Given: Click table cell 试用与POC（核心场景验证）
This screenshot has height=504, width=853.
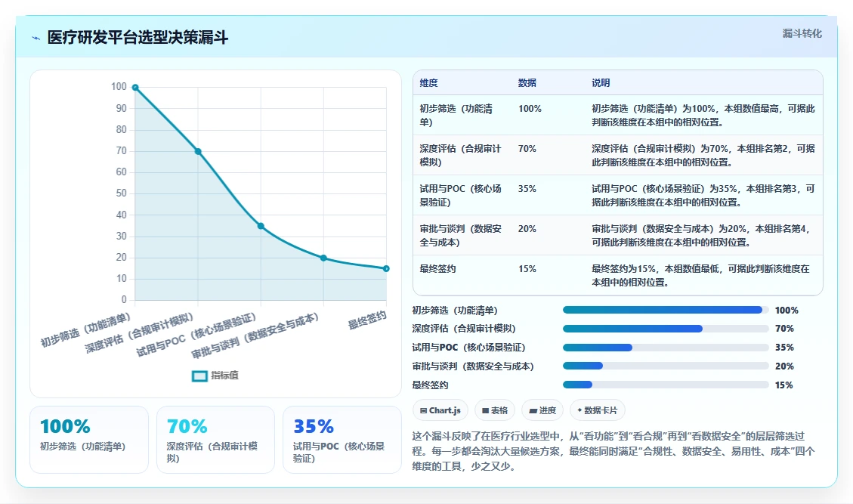Looking at the screenshot, I should [x=460, y=196].
